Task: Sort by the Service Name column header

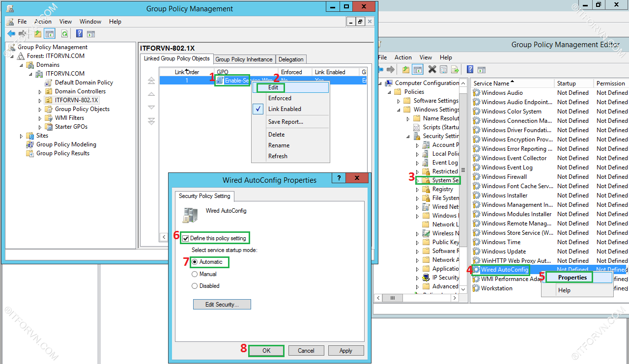Action: tap(491, 84)
